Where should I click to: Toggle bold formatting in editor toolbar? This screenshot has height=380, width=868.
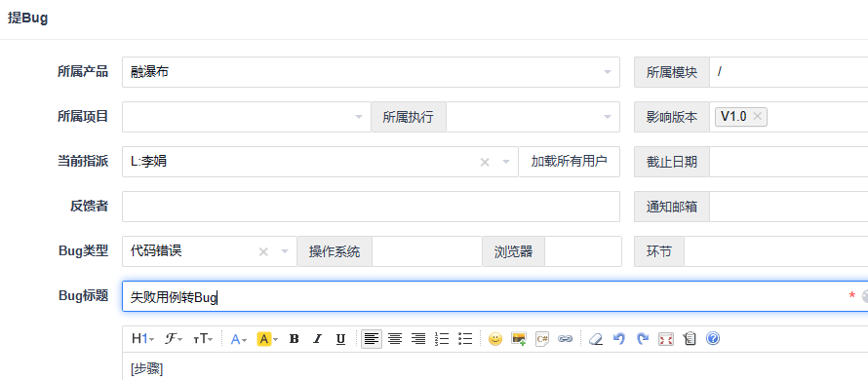(x=294, y=339)
